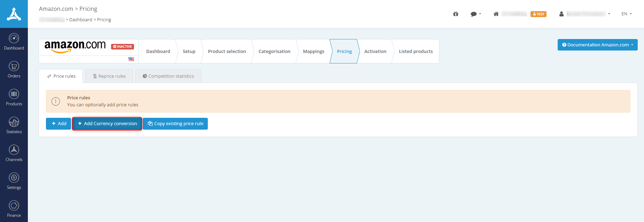Screen dimensions: 644x222
Task: Click the Pricing breadcrumb link
Action: coord(104,20)
